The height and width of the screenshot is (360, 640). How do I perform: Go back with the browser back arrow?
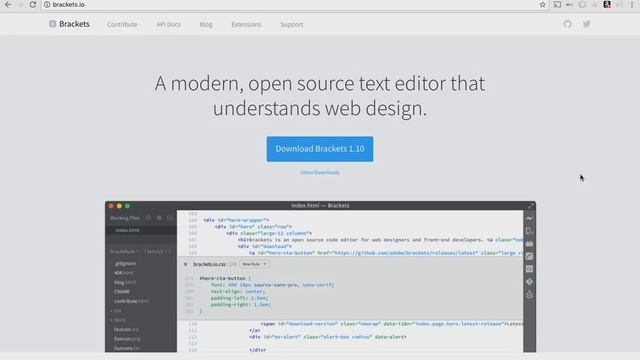pyautogui.click(x=8, y=4)
